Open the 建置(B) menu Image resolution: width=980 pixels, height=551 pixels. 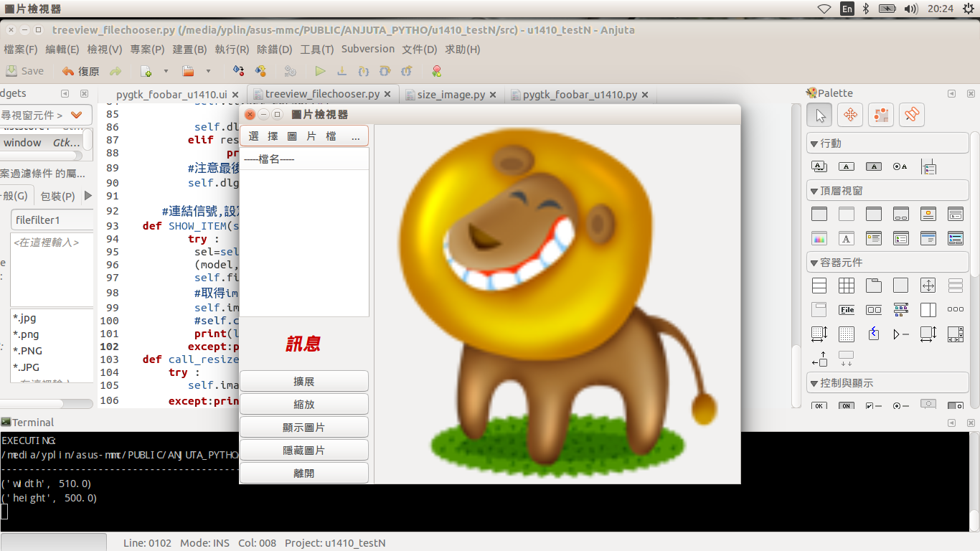(189, 50)
